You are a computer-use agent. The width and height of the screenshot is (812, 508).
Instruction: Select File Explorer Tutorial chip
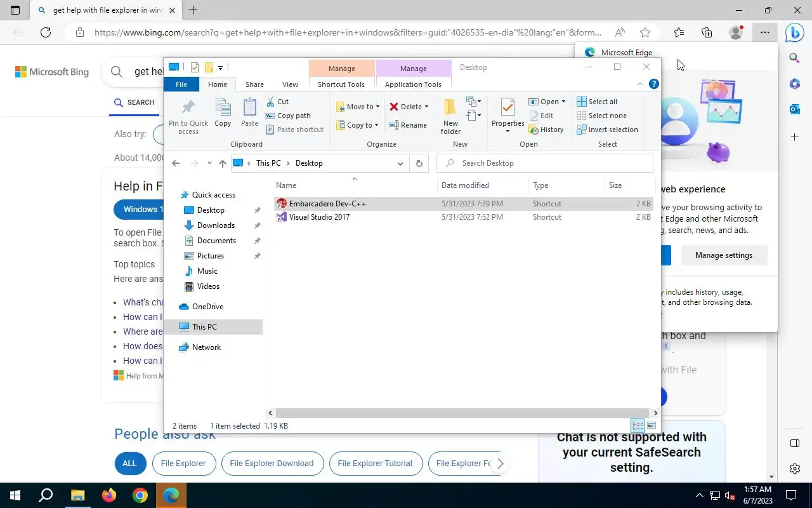point(375,464)
